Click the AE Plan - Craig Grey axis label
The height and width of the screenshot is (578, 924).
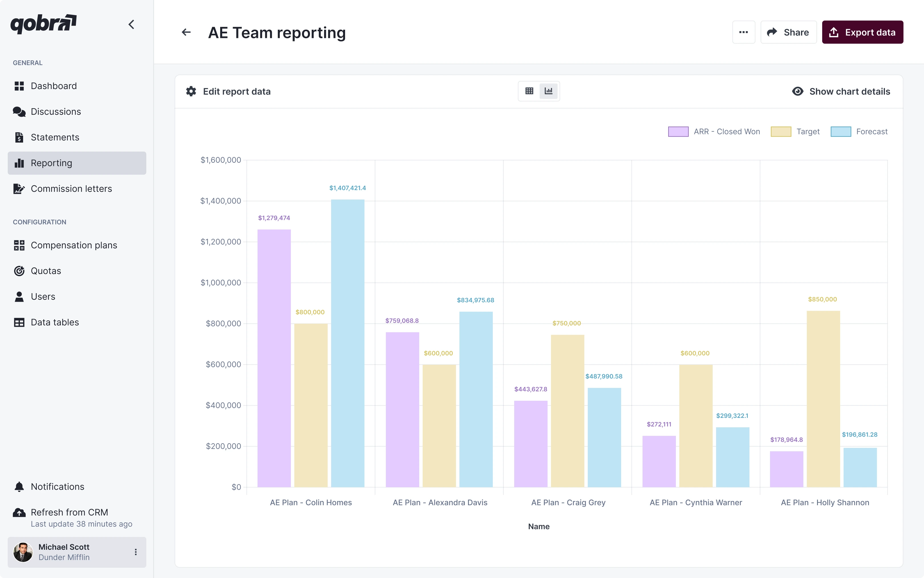pos(568,503)
